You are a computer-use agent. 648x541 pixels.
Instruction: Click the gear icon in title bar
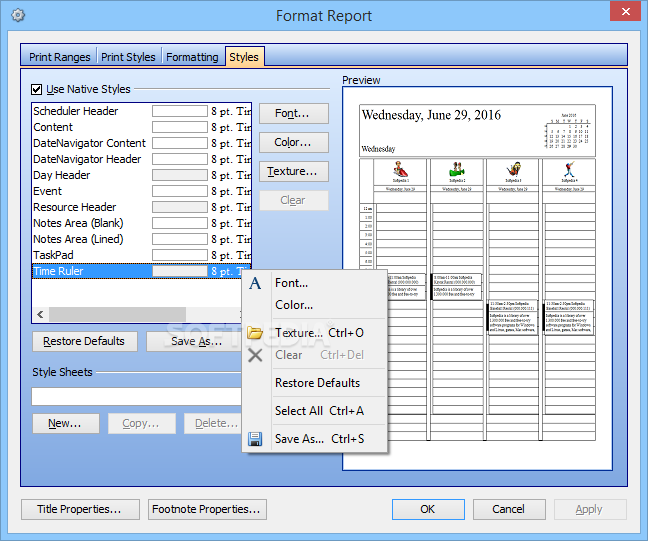click(18, 15)
